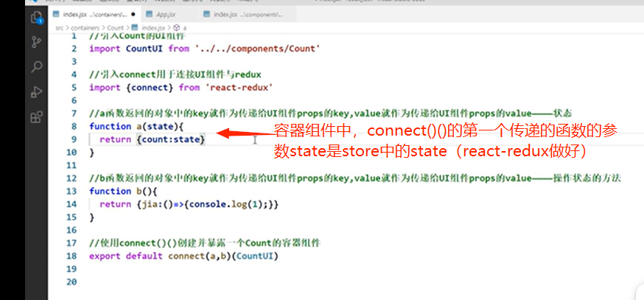The image size is (644, 300).
Task: Click the comment on line 17 about connect()()
Action: pyautogui.click(x=205, y=243)
